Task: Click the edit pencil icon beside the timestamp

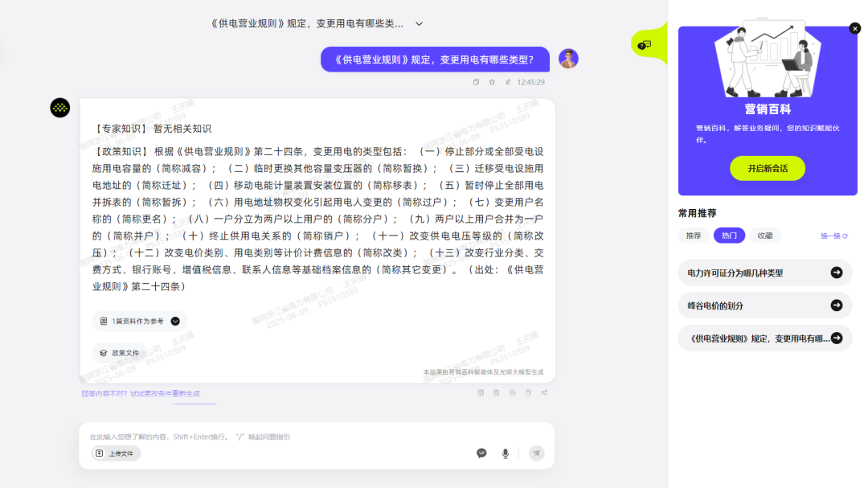Action: click(x=508, y=82)
